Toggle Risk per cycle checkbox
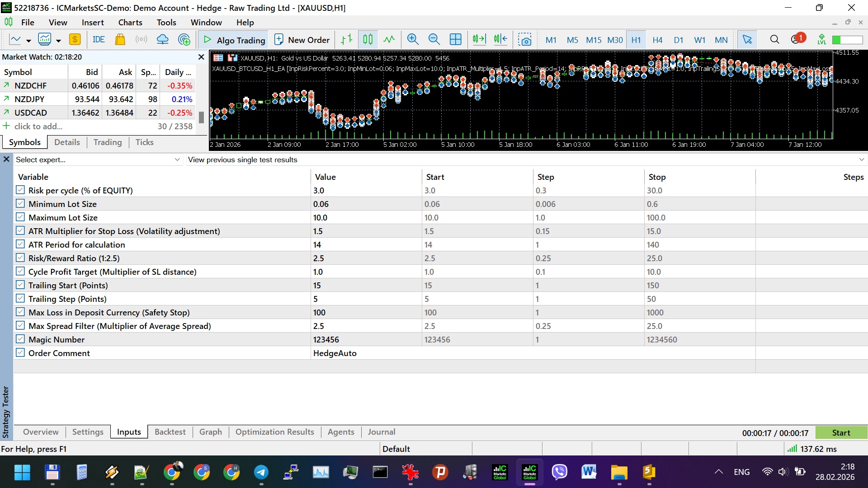The image size is (868, 488). click(x=20, y=190)
